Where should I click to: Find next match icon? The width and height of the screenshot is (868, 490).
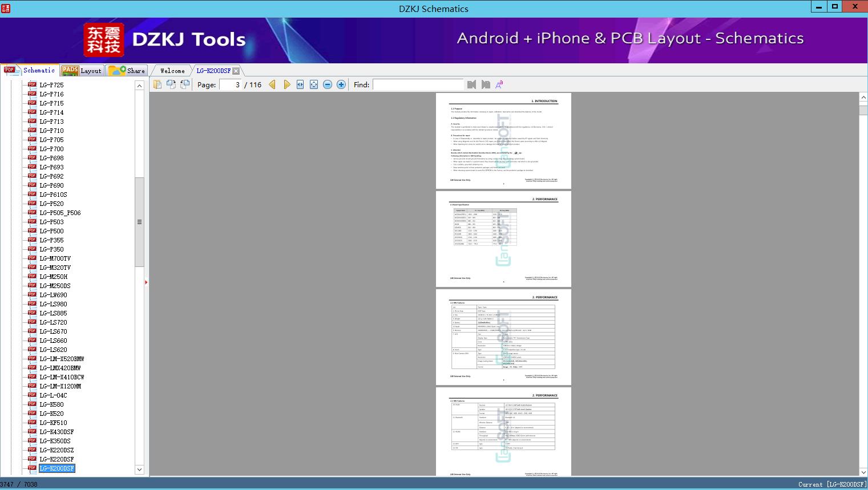tap(486, 84)
